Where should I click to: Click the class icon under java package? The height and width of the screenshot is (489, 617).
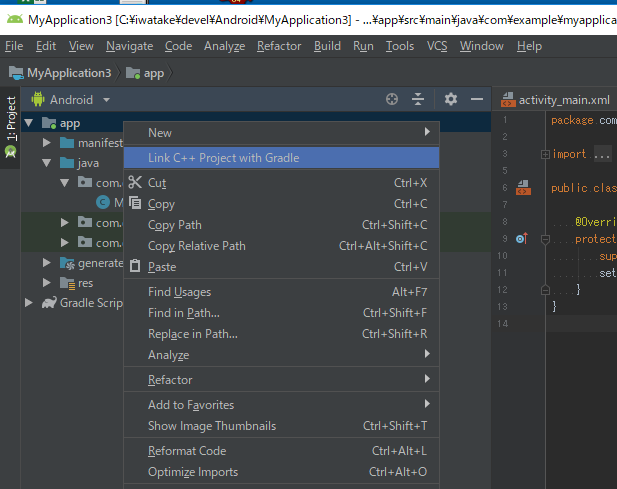103,202
